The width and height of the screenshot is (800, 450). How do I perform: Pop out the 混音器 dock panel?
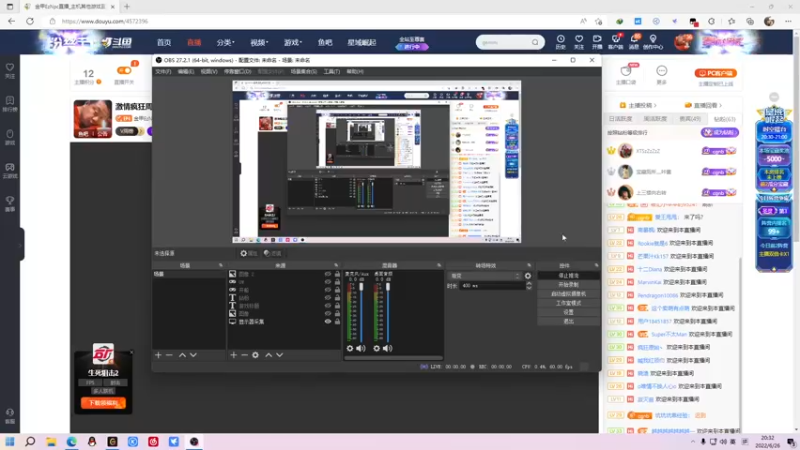click(x=439, y=266)
